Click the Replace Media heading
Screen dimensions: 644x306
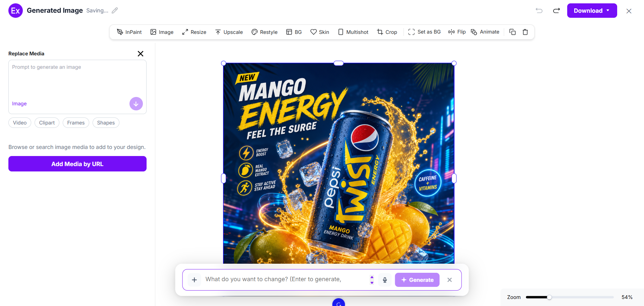pos(26,54)
